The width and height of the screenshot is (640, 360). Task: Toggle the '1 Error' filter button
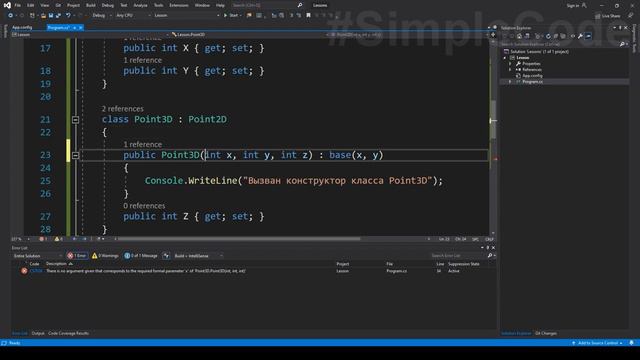77,256
